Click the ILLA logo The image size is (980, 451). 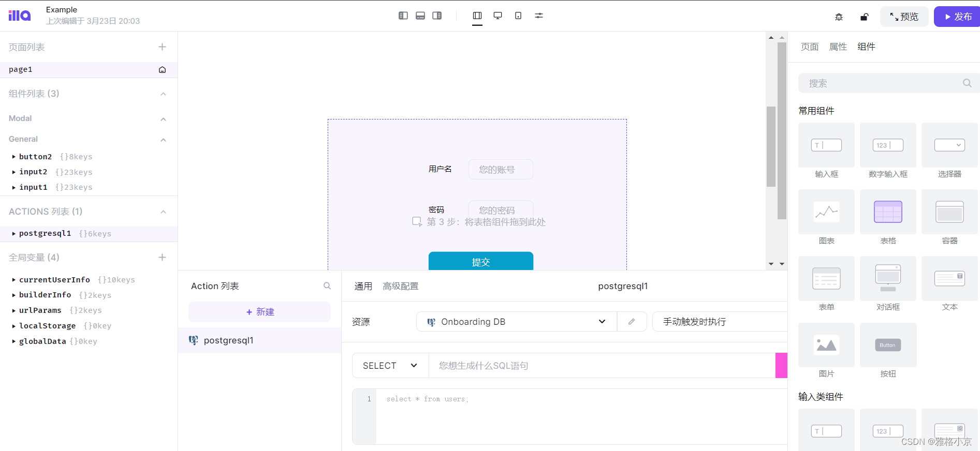pos(20,16)
